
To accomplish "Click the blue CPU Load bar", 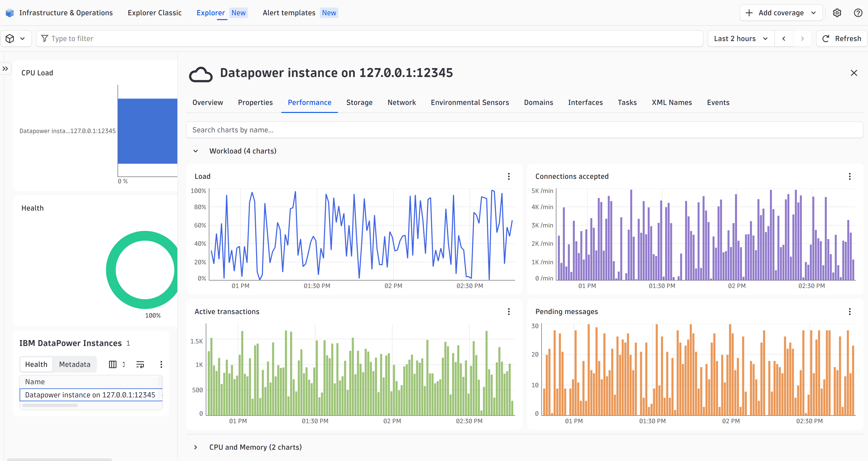I will tap(147, 131).
